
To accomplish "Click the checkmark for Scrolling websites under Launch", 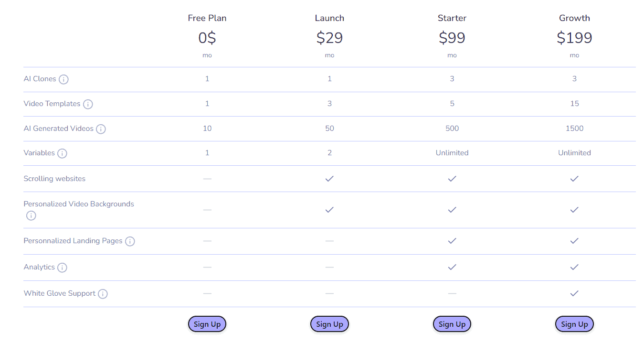I will [x=329, y=178].
